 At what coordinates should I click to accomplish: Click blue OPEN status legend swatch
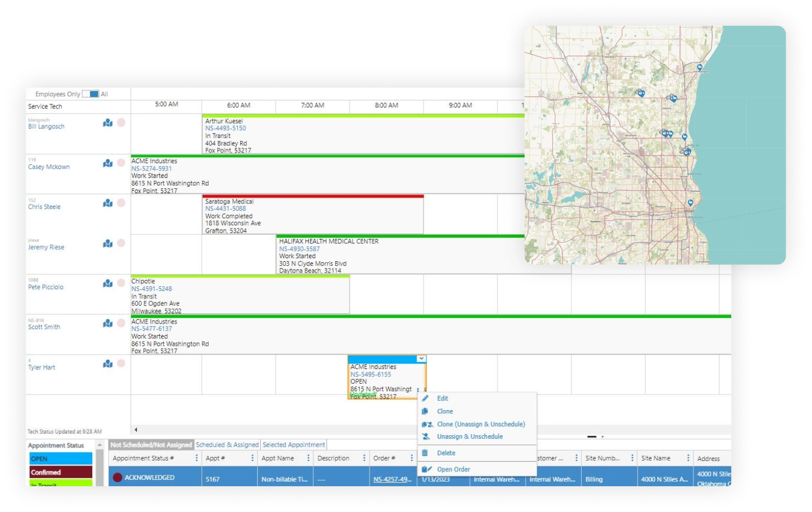point(61,459)
